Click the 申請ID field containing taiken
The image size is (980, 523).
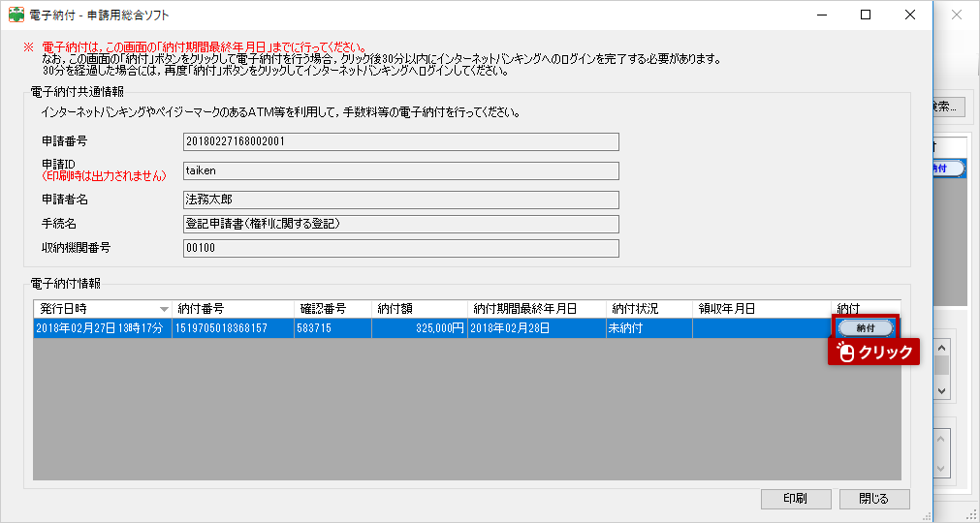(x=401, y=170)
